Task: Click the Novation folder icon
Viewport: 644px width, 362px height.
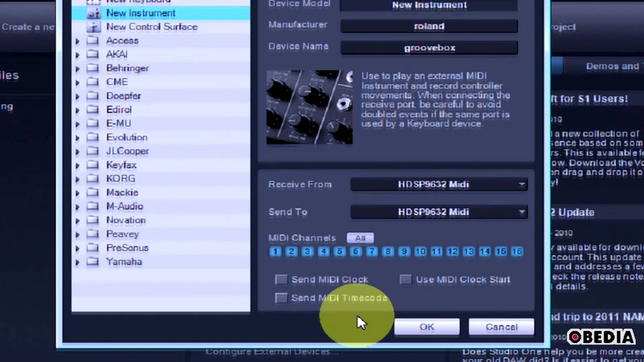Action: click(93, 220)
